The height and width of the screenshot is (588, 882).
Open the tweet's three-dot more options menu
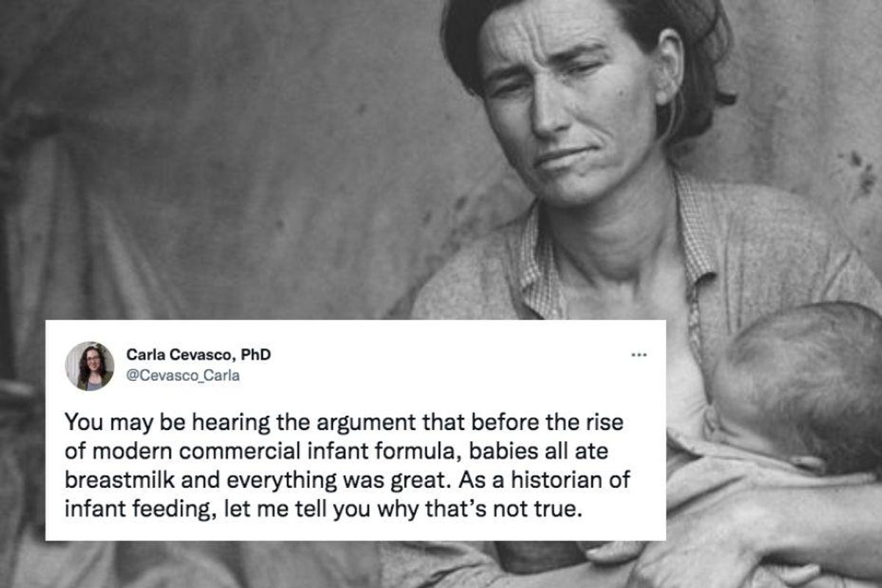pos(639,355)
